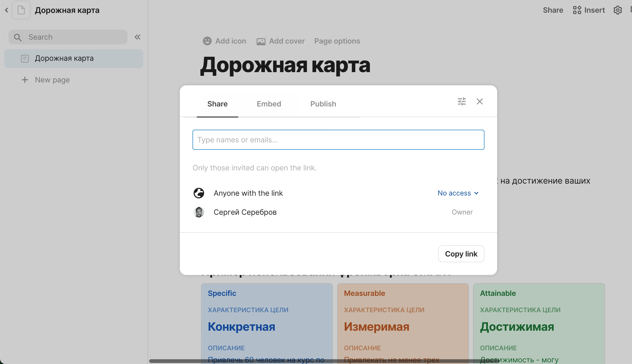Switch to the Embed tab

coord(269,104)
